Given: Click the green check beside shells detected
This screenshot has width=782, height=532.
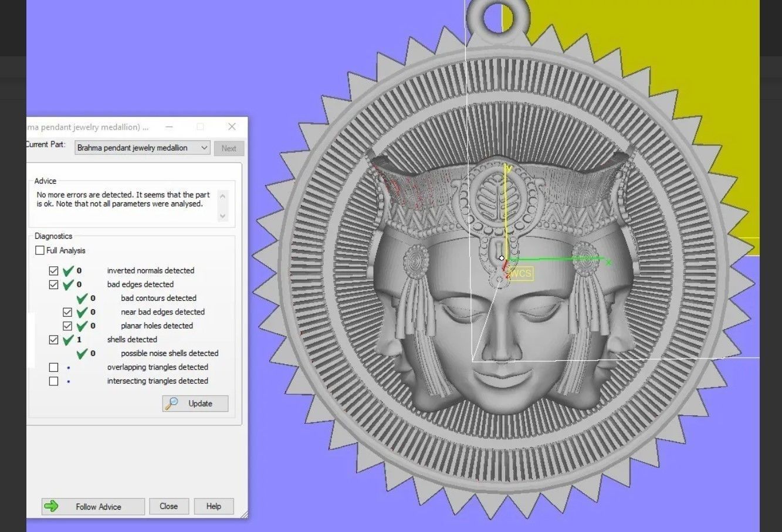Looking at the screenshot, I should coord(69,339).
